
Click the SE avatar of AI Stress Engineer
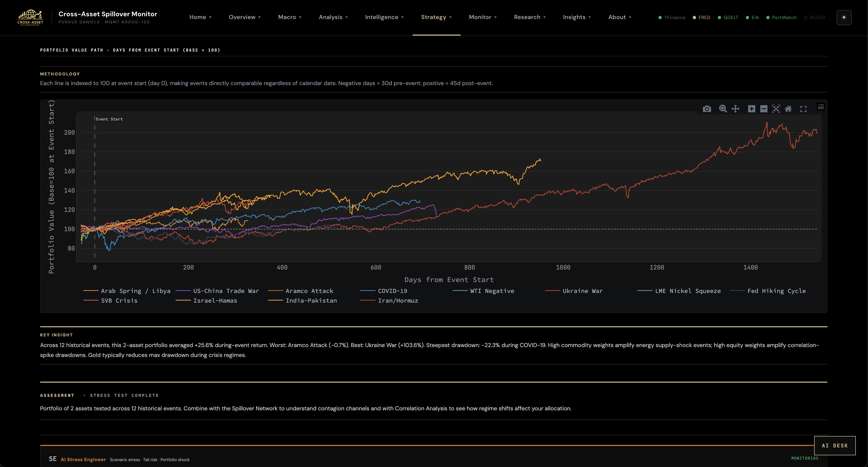point(53,459)
